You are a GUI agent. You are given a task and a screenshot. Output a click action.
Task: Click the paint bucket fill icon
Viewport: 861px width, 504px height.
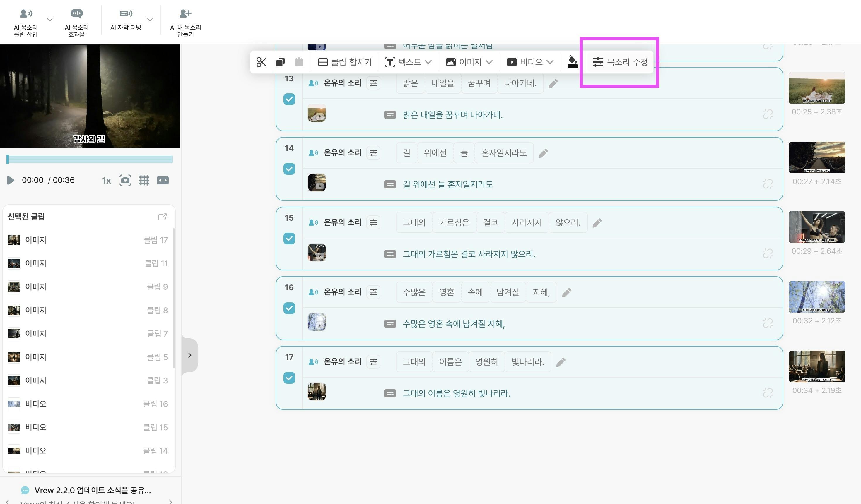[x=572, y=62]
